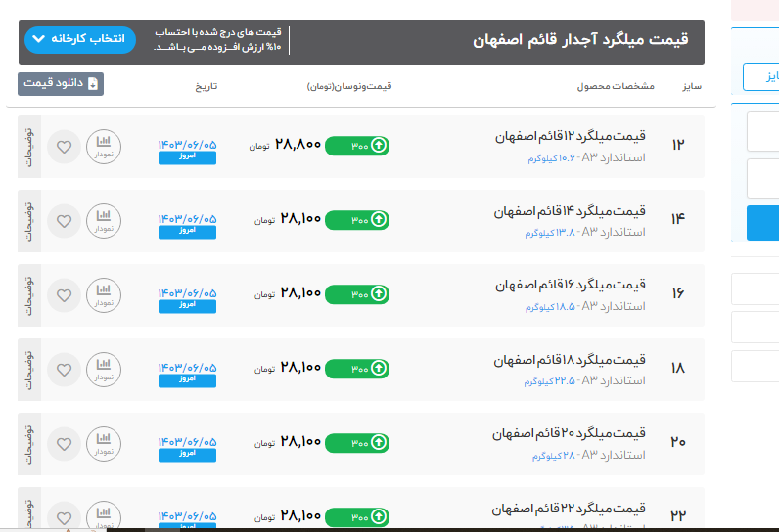This screenshot has width=779, height=532.
Task: Expand توضیحات tab on size 12 row
Action: 28,147
